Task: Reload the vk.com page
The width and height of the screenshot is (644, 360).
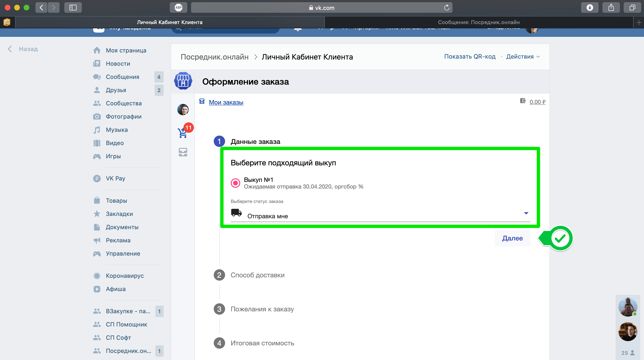Action: (447, 8)
